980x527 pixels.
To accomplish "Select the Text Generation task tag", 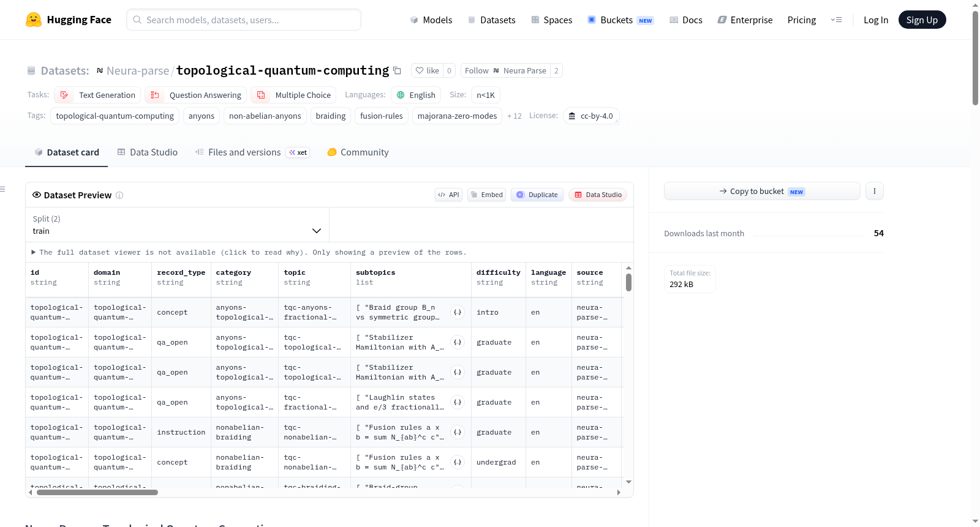I will pyautogui.click(x=98, y=95).
